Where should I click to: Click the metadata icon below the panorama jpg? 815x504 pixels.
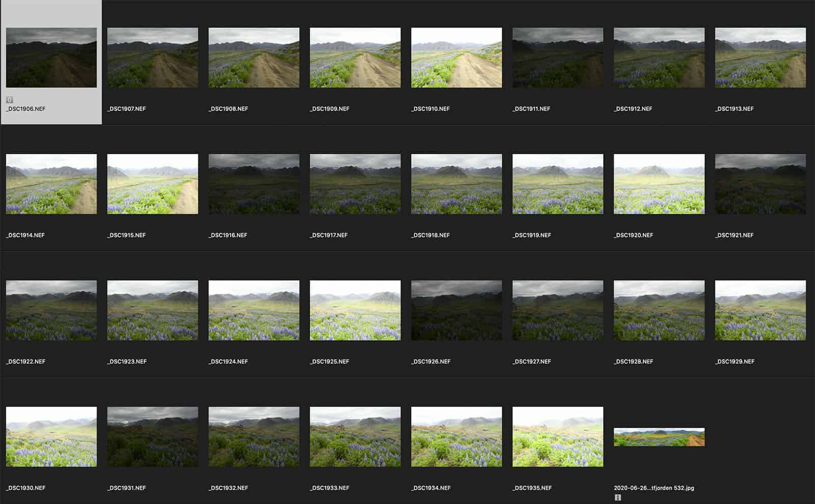pos(617,497)
